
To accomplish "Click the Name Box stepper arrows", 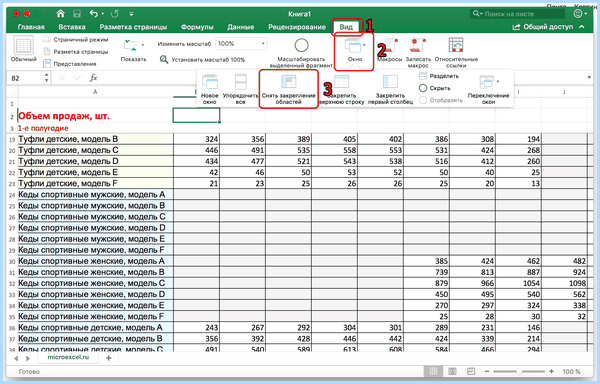I will (x=46, y=78).
